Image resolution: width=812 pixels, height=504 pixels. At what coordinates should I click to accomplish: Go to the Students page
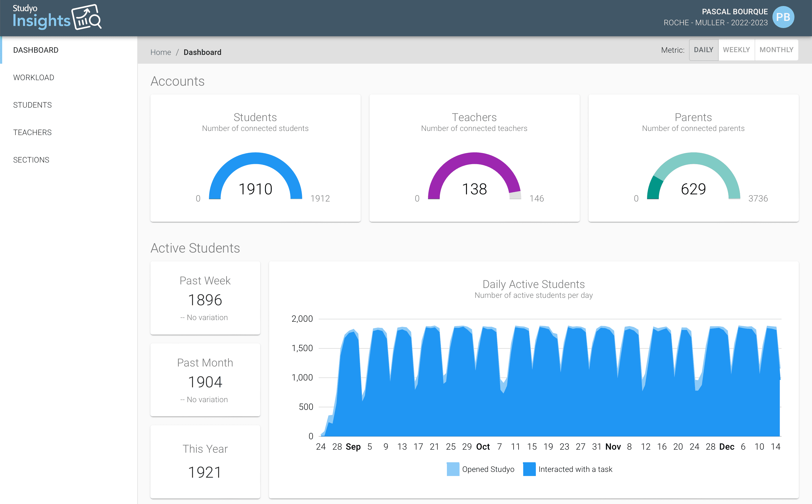pyautogui.click(x=32, y=105)
